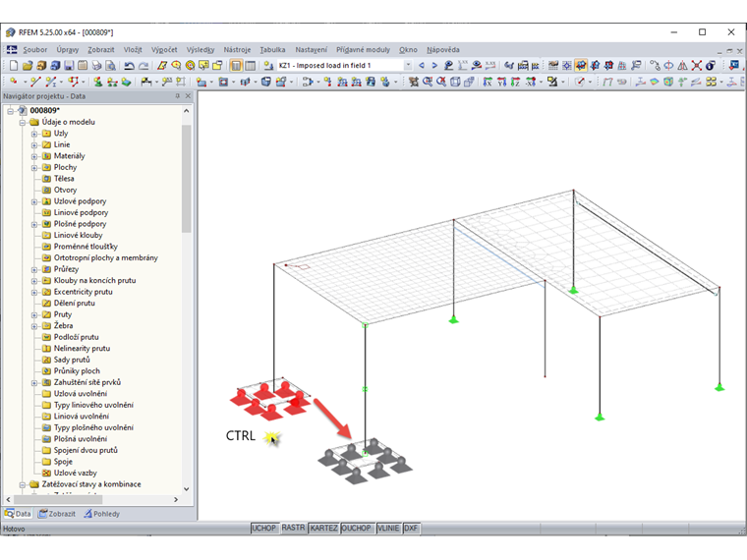
Task: Select Typy liniového uvolnění item
Action: click(x=93, y=405)
